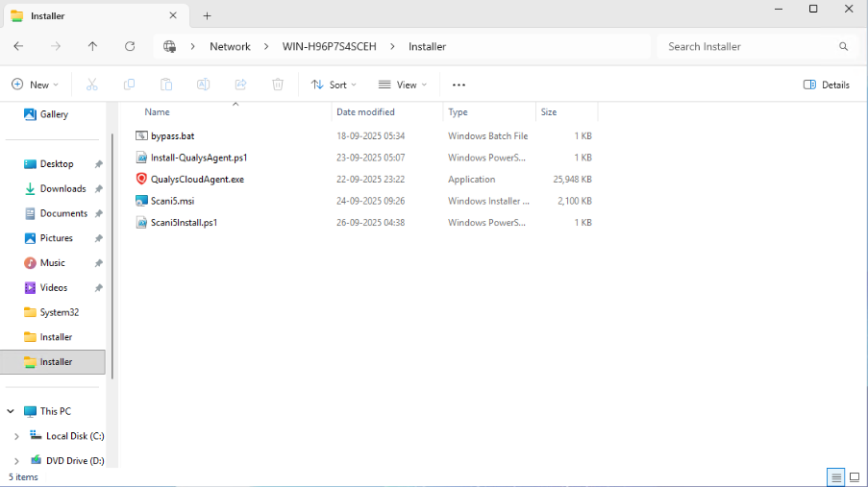Image resolution: width=868 pixels, height=487 pixels.
Task: Click the Search Installer input field
Action: pos(745,46)
